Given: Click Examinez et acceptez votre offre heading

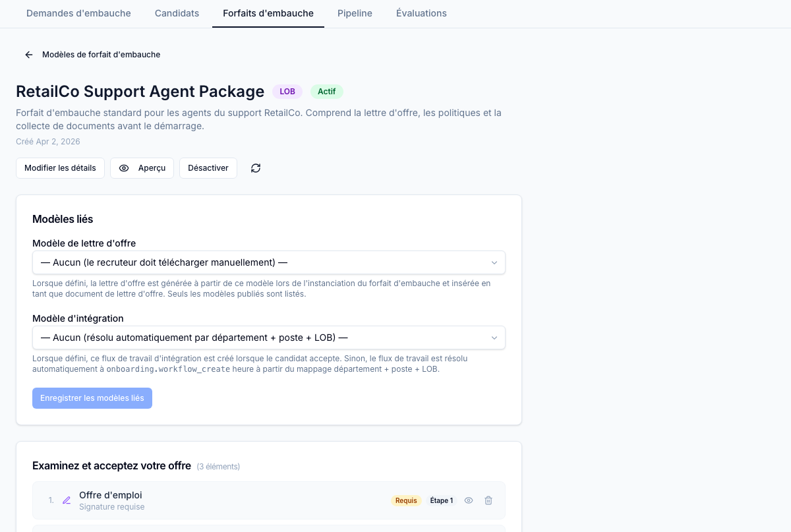Looking at the screenshot, I should click(x=111, y=466).
